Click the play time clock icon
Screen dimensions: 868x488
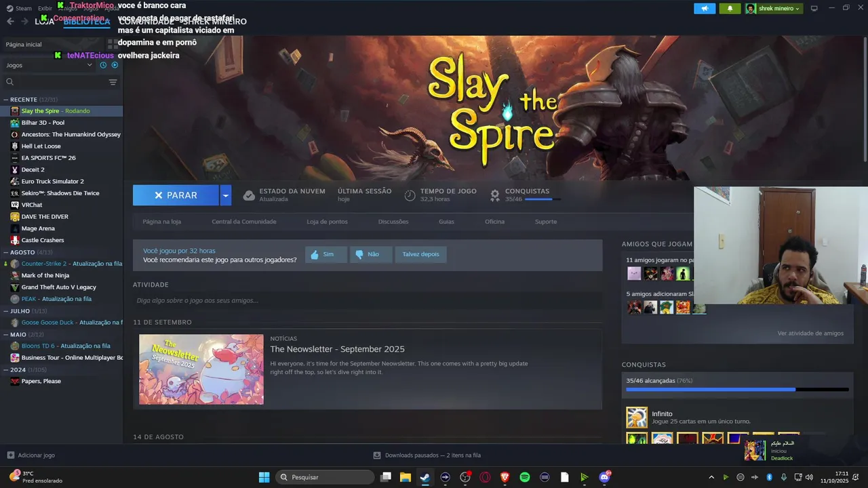click(410, 195)
